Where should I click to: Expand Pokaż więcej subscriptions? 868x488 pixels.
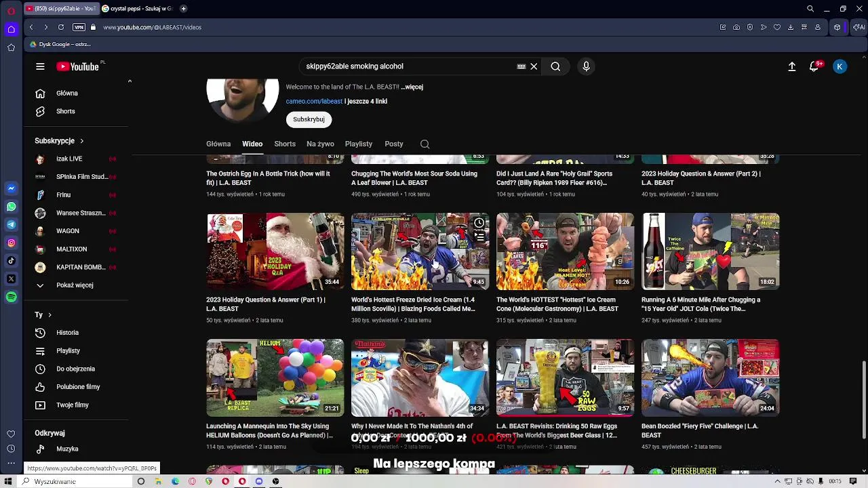pos(75,285)
